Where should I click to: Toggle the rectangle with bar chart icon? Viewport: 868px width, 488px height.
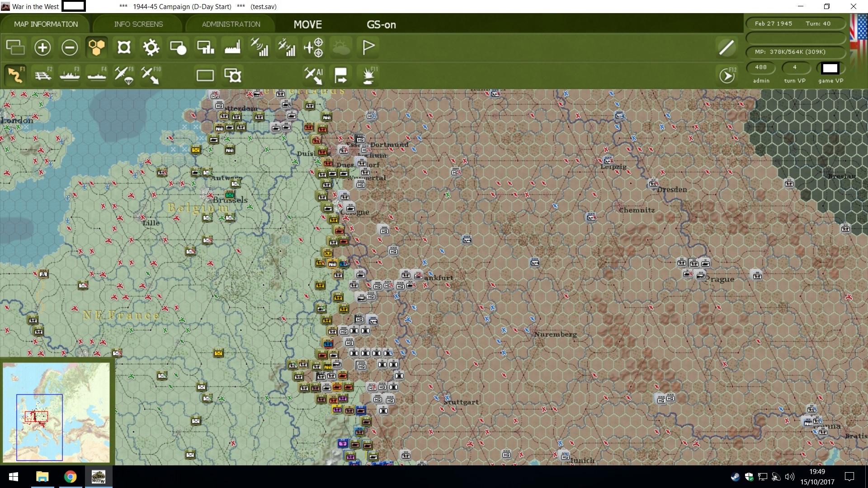[205, 47]
